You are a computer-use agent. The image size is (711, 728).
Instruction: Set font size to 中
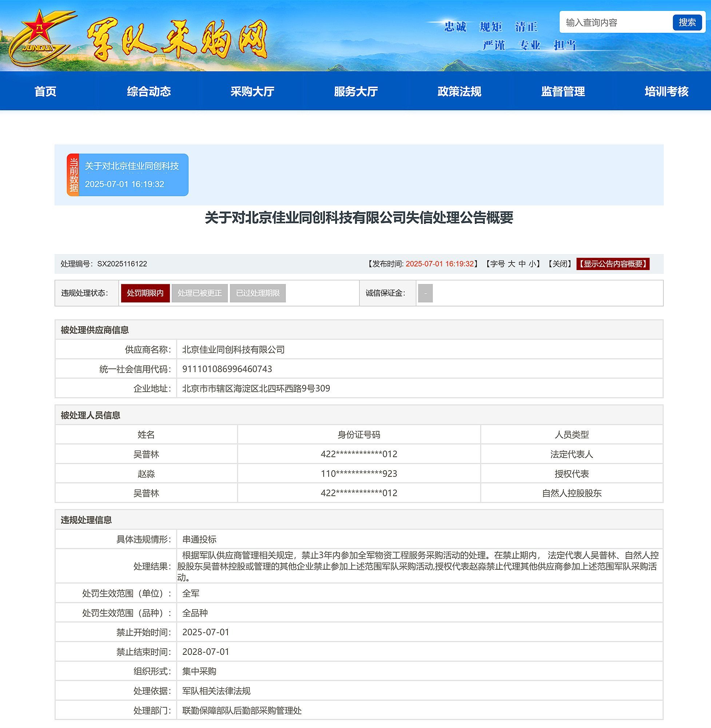(522, 264)
